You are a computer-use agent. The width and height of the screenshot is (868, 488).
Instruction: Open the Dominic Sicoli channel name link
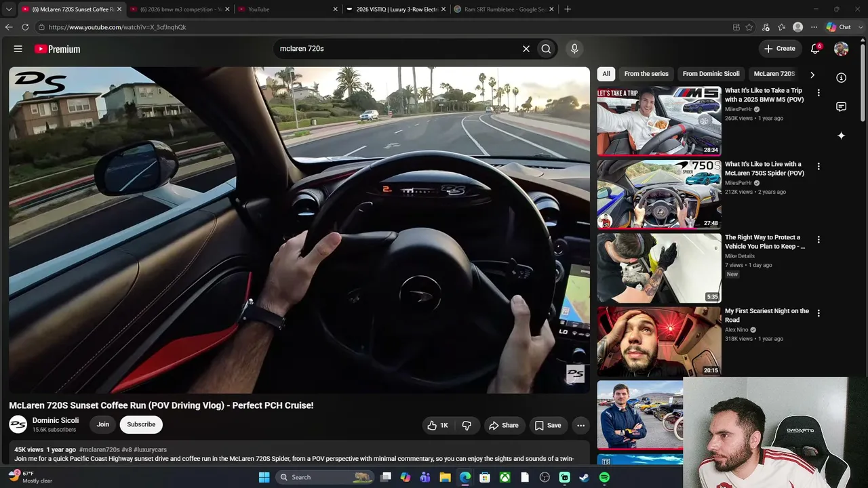tap(56, 420)
